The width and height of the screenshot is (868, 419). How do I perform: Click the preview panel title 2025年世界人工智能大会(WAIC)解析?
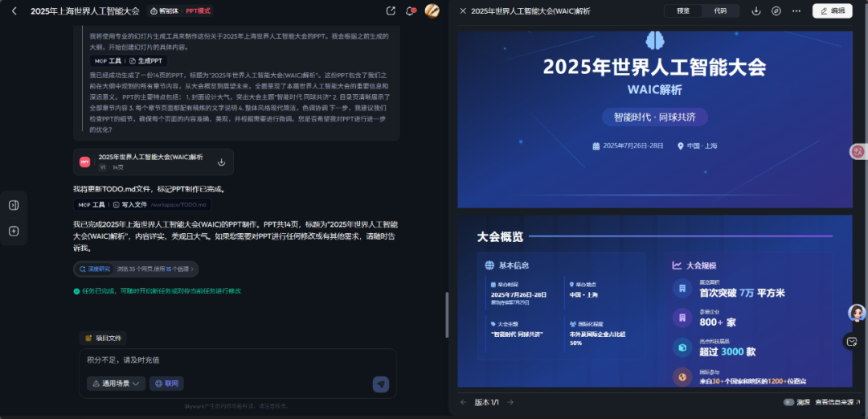(x=530, y=11)
